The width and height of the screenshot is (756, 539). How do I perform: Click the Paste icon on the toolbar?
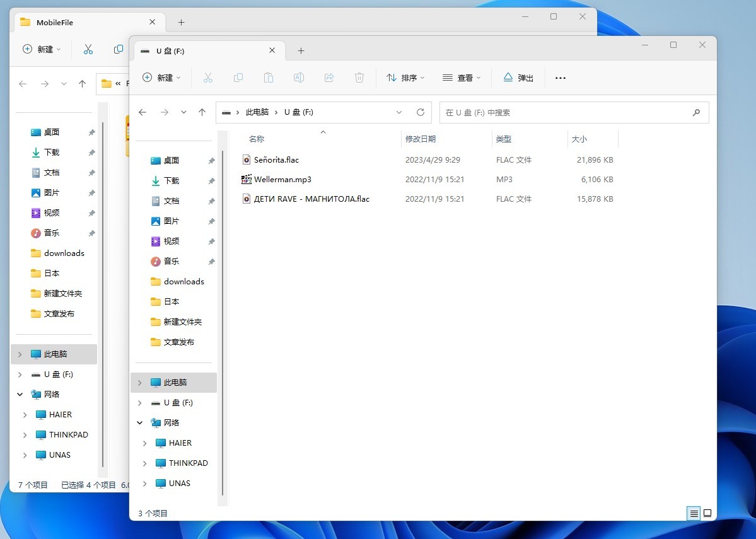pos(268,78)
